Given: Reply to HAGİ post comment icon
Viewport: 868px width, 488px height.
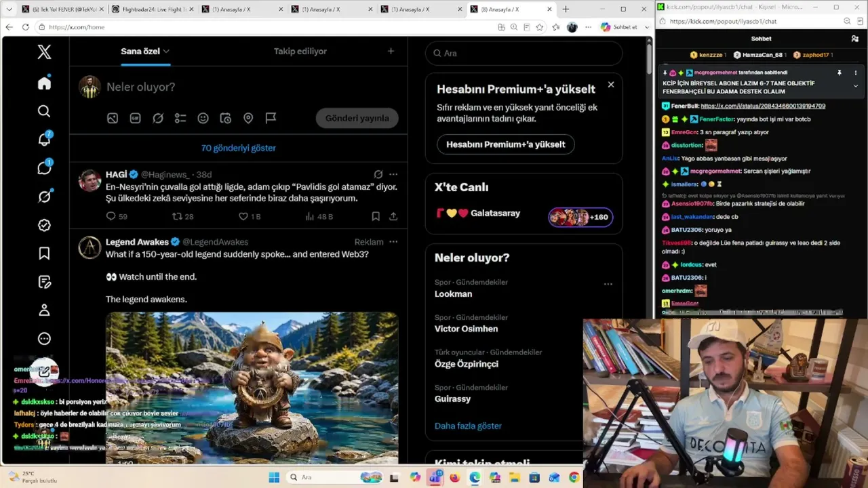Looking at the screenshot, I should click(111, 216).
